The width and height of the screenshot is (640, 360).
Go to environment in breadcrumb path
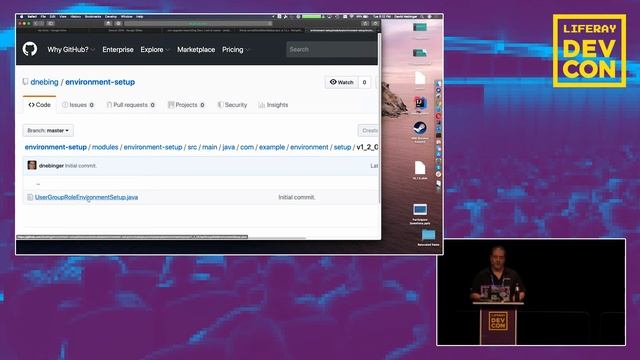[309, 147]
